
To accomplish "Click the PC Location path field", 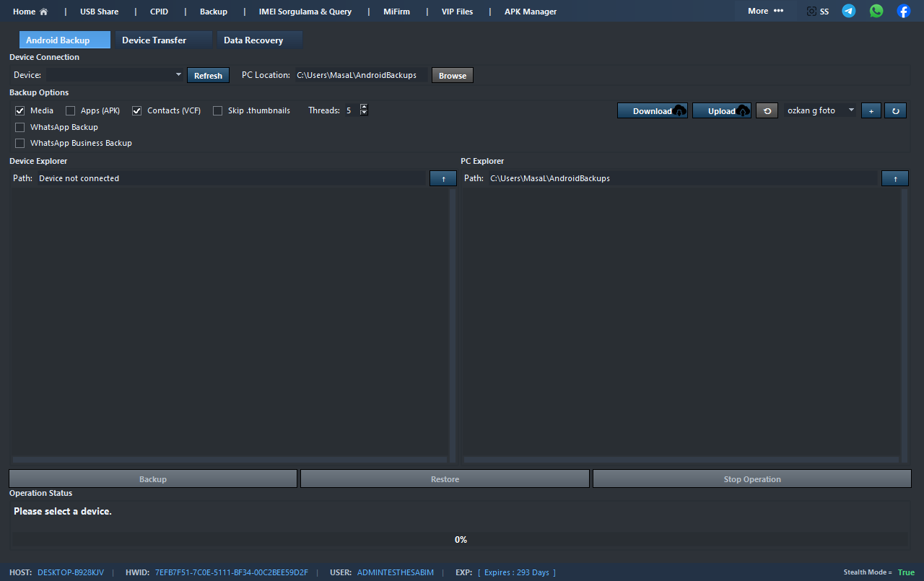I will [x=359, y=75].
